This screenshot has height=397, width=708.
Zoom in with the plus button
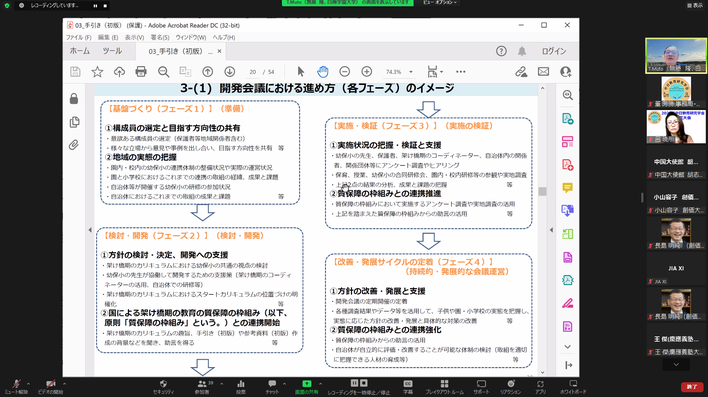point(367,72)
